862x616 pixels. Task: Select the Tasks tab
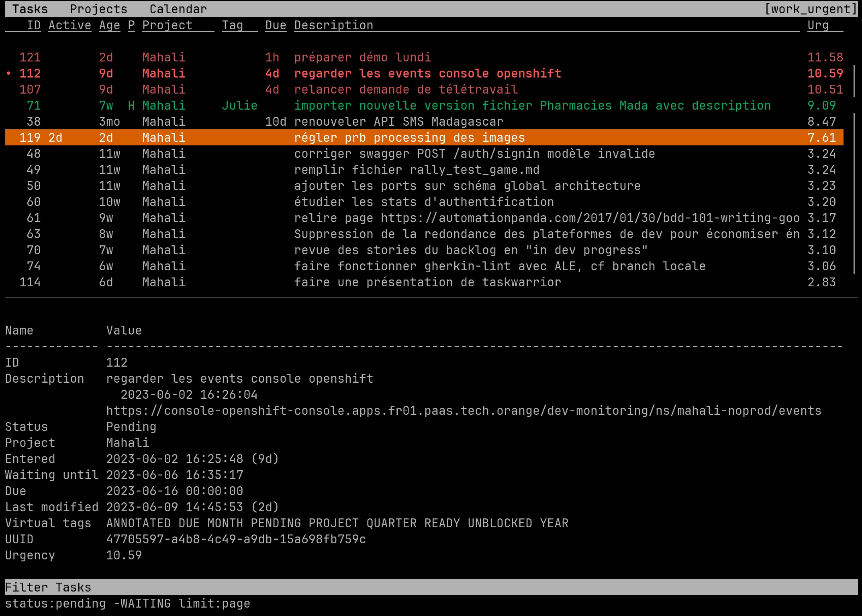30,9
